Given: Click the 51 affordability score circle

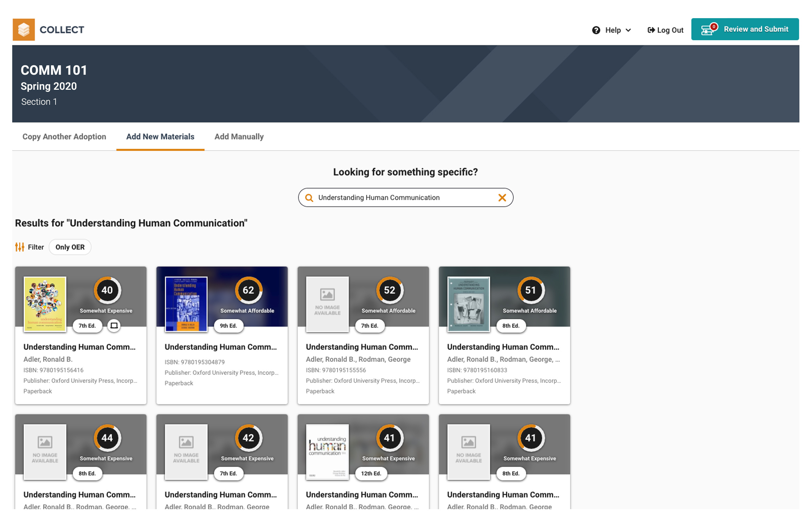Looking at the screenshot, I should 531,290.
